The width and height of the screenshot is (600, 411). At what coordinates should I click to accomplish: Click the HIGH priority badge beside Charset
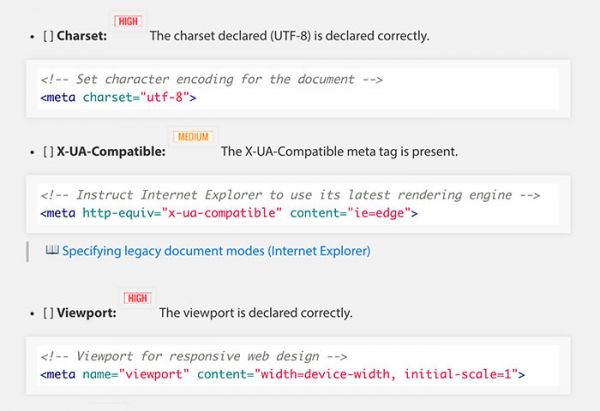[x=128, y=20]
